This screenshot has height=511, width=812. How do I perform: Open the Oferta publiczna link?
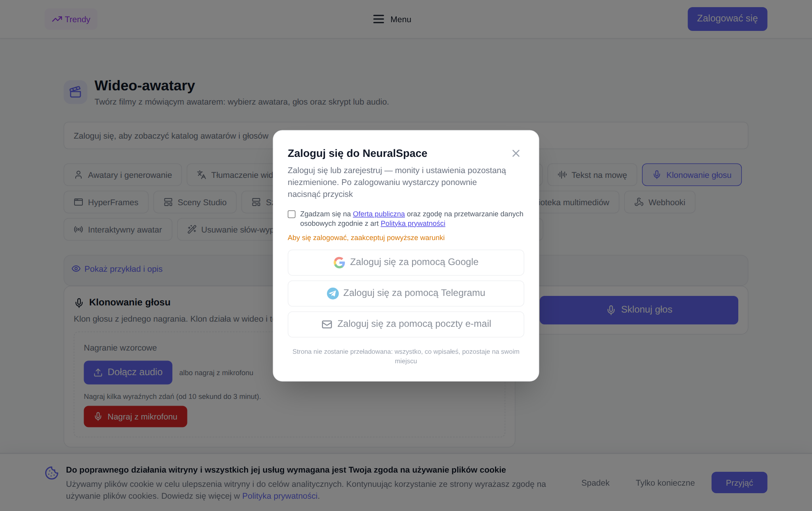click(379, 214)
